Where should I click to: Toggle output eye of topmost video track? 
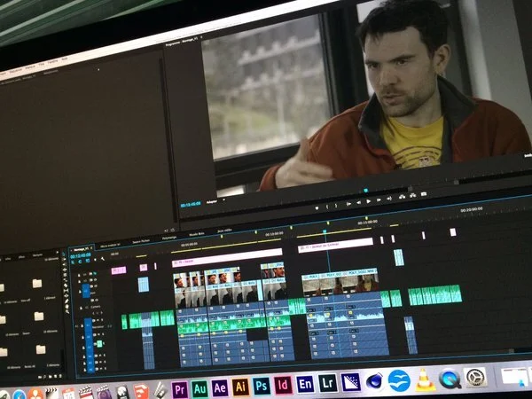pos(95,273)
